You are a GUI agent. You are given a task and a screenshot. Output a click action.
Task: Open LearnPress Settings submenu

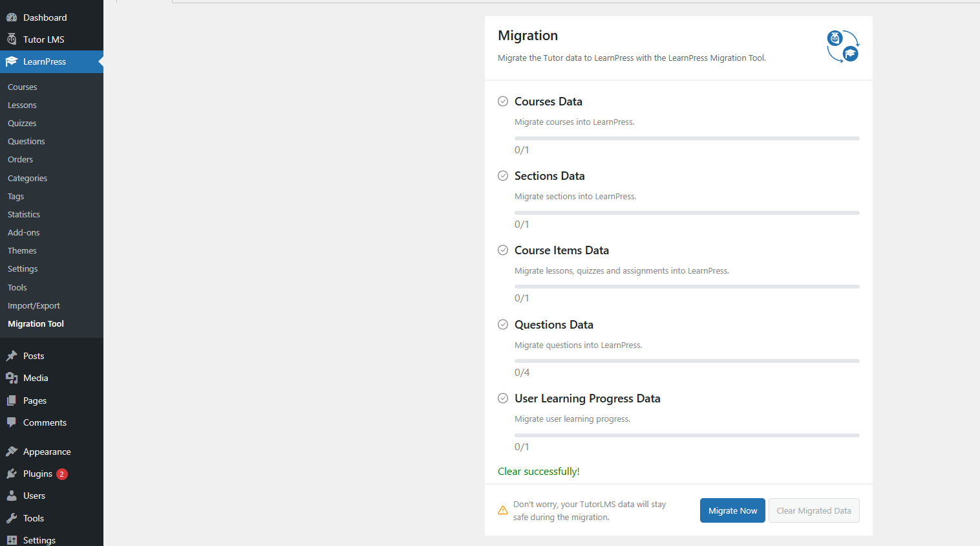(x=23, y=268)
